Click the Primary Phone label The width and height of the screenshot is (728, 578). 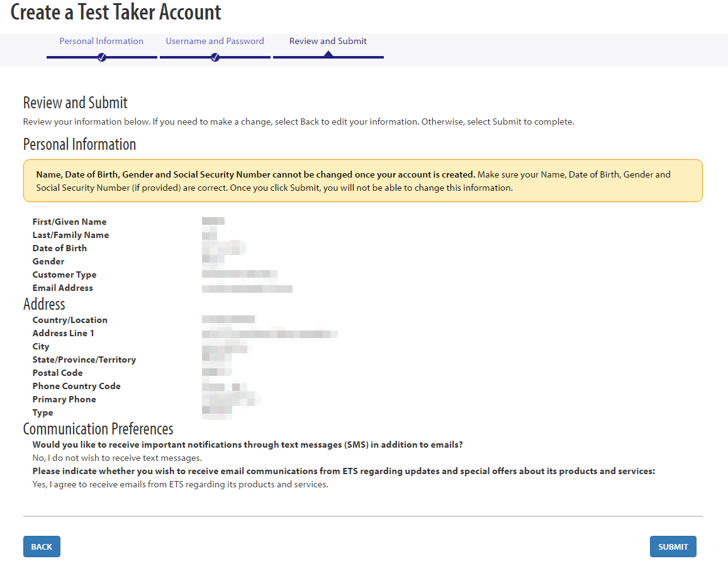click(64, 399)
